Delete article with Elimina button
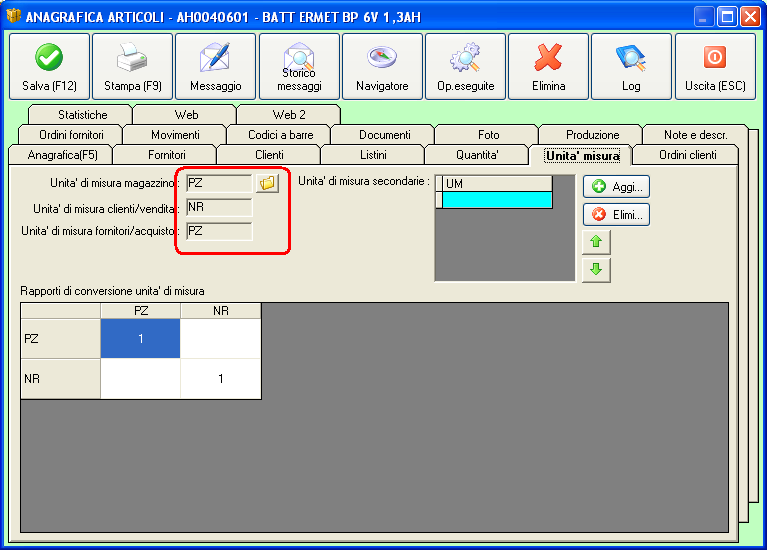Viewport: 767px width, 550px height. [x=548, y=67]
